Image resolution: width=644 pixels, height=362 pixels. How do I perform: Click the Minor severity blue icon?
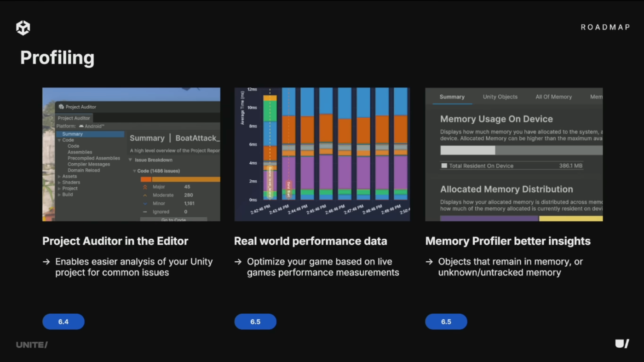145,204
